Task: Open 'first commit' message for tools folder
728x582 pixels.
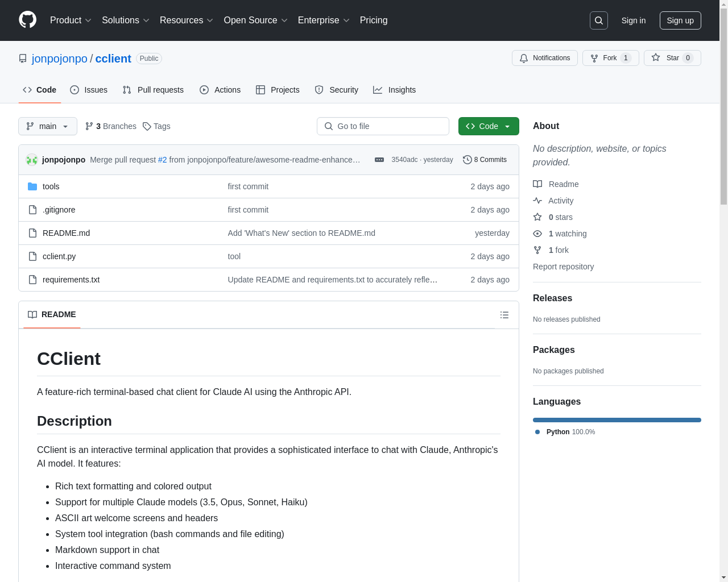Action: (x=248, y=186)
